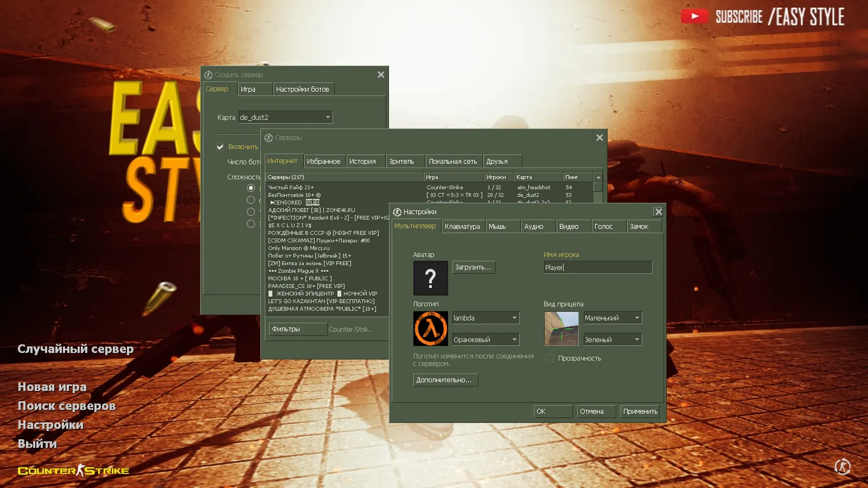The height and width of the screenshot is (488, 868).
Task: Select the first Сложность radio button
Action: tap(251, 188)
